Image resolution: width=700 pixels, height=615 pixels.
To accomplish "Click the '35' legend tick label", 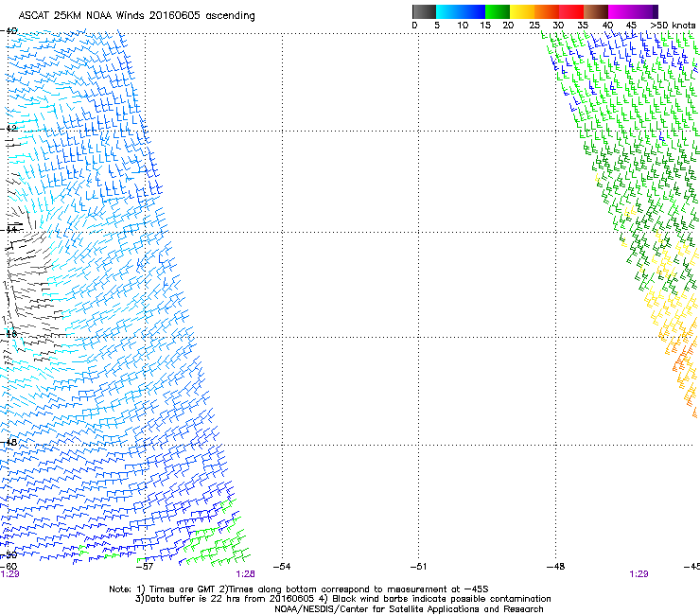I will click(583, 26).
